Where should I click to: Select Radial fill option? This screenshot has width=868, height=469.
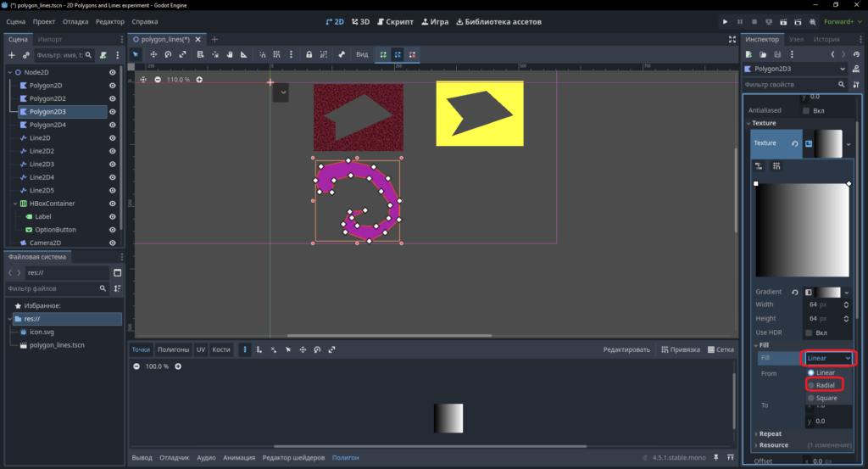point(824,385)
